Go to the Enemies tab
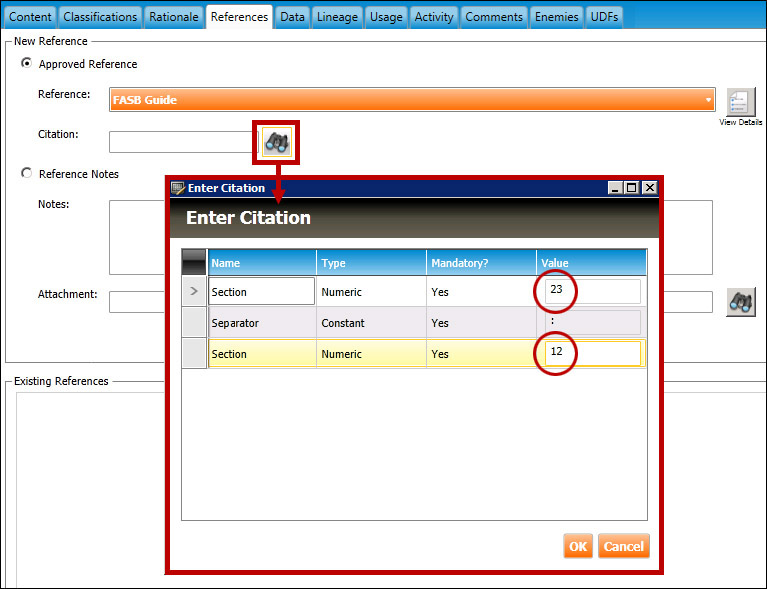This screenshot has width=767, height=589. pyautogui.click(x=556, y=17)
